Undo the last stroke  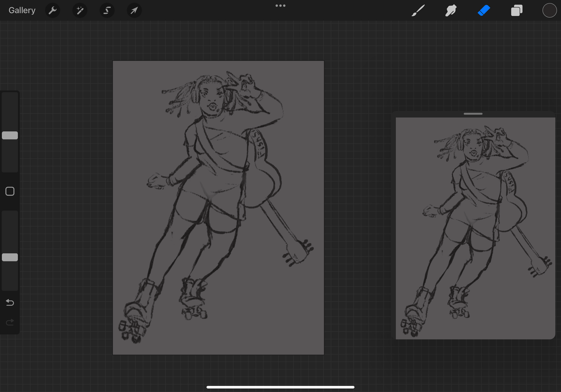[10, 303]
